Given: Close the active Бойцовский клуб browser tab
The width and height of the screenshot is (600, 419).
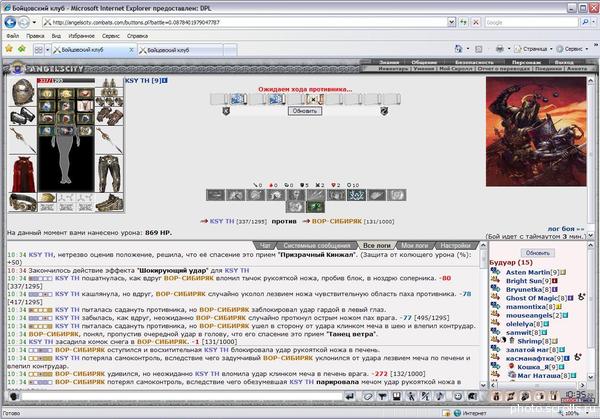Looking at the screenshot, I should pyautogui.click(x=131, y=50).
